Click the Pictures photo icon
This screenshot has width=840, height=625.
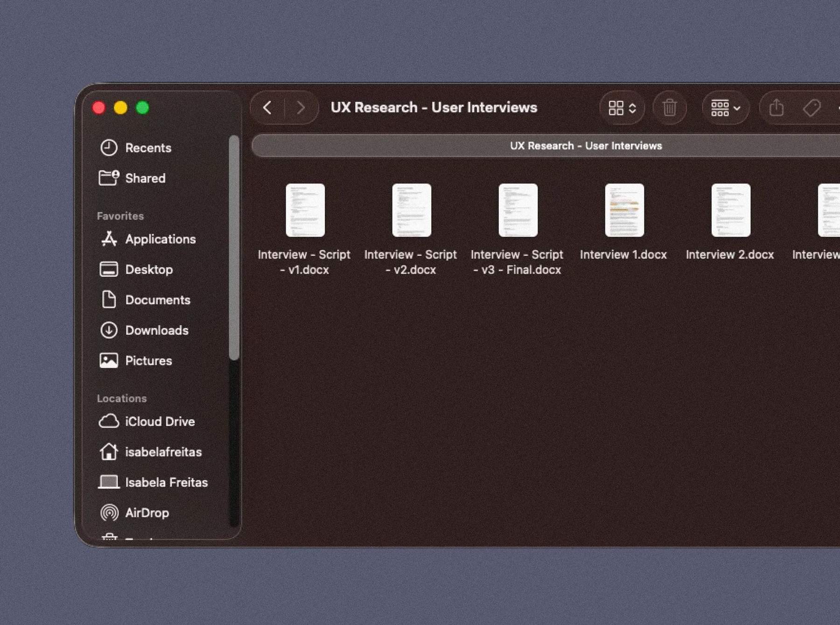(109, 360)
